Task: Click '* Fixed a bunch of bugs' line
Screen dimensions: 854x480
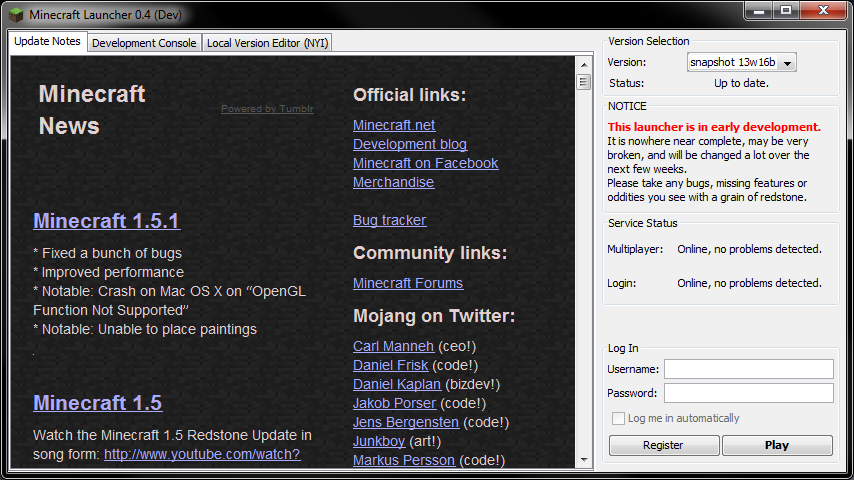Action: pyautogui.click(x=107, y=253)
